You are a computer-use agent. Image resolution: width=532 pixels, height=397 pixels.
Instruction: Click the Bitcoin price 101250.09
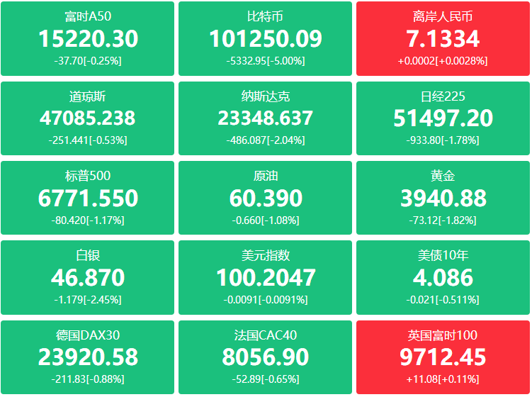click(265, 39)
